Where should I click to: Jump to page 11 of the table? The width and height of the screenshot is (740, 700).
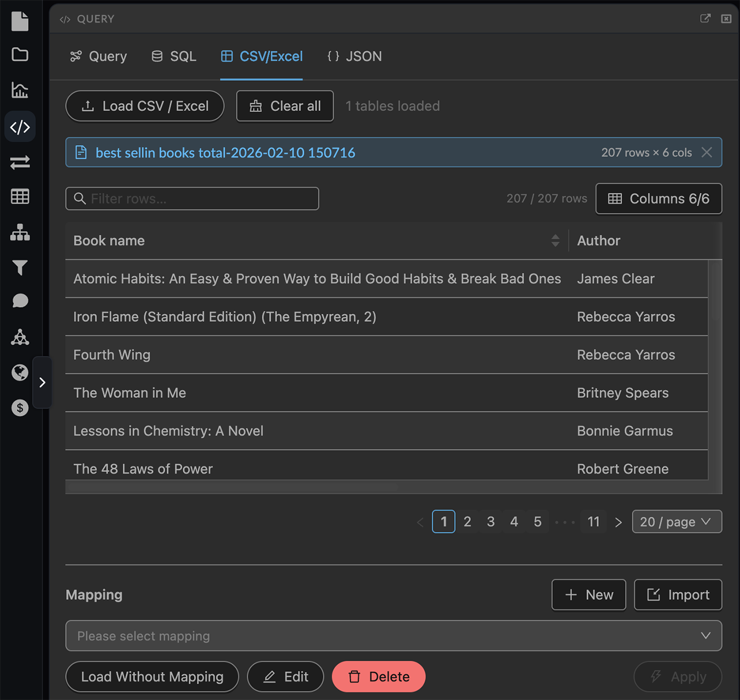594,522
